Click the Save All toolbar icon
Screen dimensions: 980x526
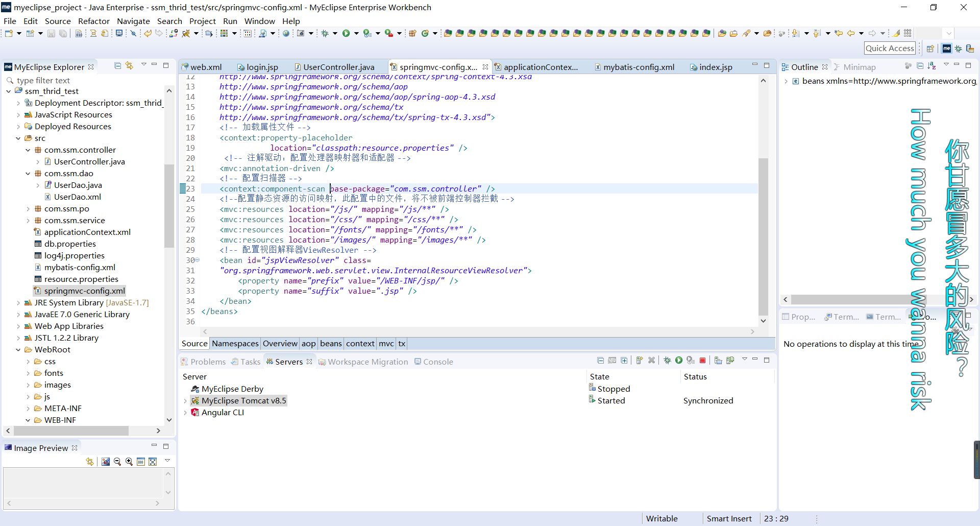click(63, 34)
